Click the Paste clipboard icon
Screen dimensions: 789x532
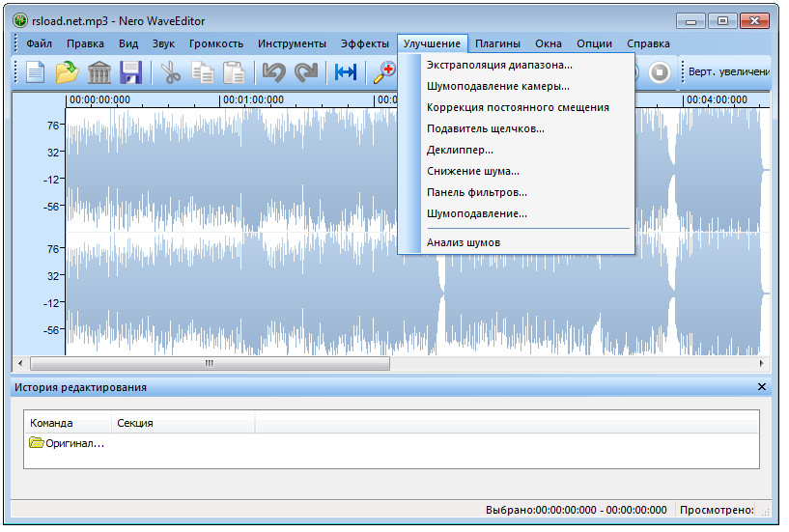[234, 72]
